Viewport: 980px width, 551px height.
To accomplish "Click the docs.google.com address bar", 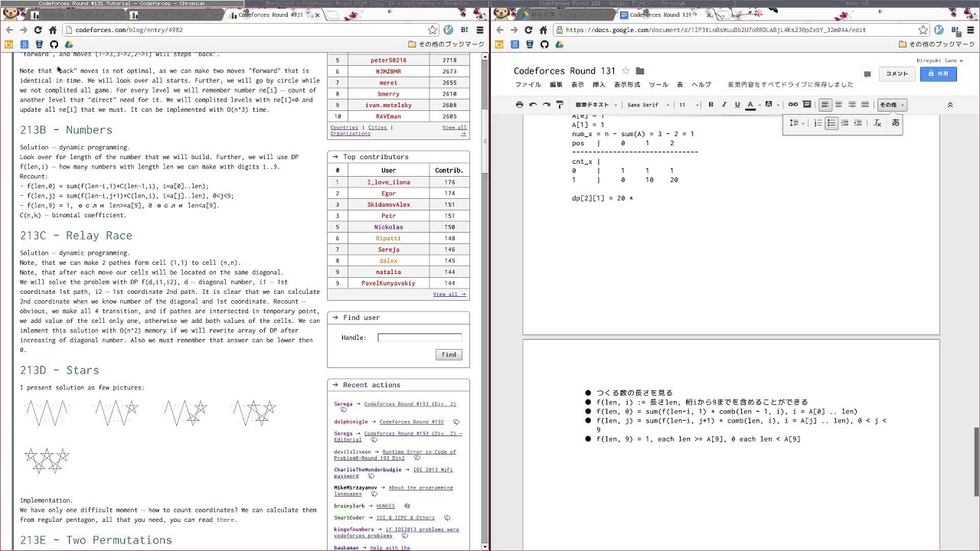I will tap(741, 30).
